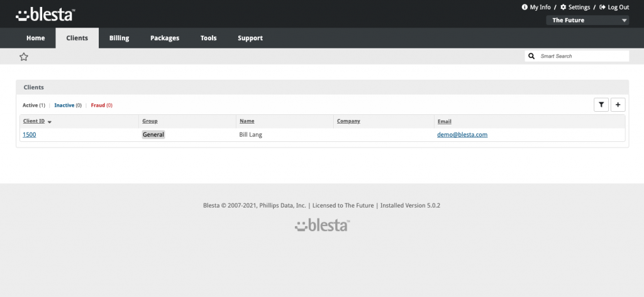This screenshot has width=644, height=297.
Task: Open client ID 1500
Action: (29, 134)
